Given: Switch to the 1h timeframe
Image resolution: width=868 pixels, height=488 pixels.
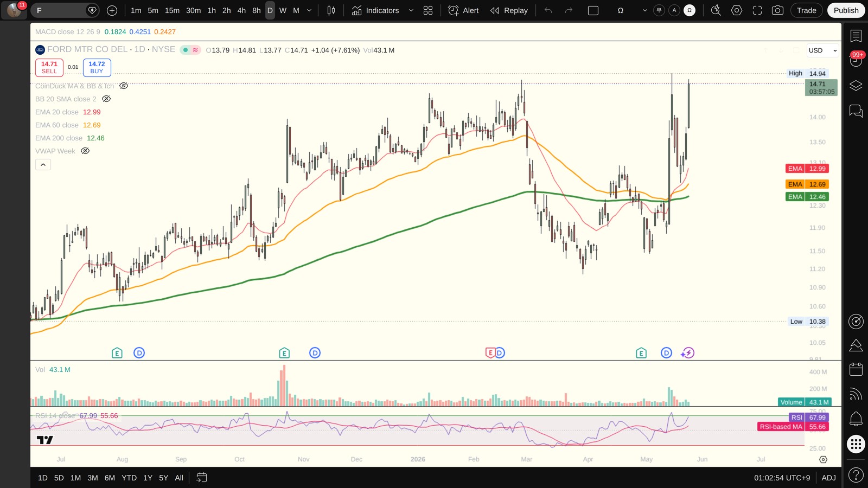Looking at the screenshot, I should point(212,10).
